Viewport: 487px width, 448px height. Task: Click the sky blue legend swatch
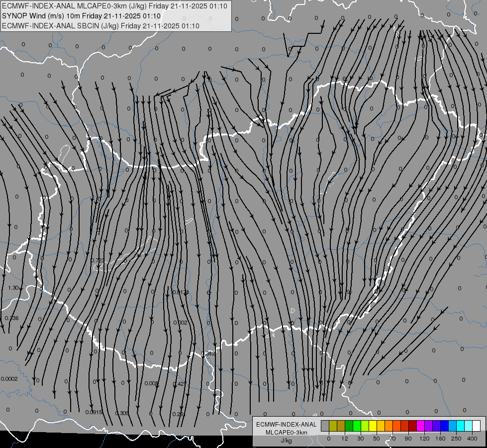(x=452, y=426)
